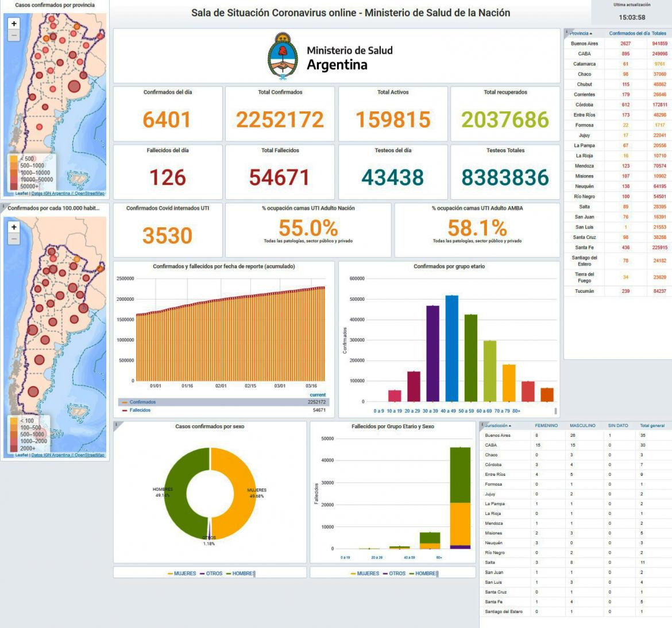
Task: Sort by the MASCULINO column header
Action: pos(582,425)
